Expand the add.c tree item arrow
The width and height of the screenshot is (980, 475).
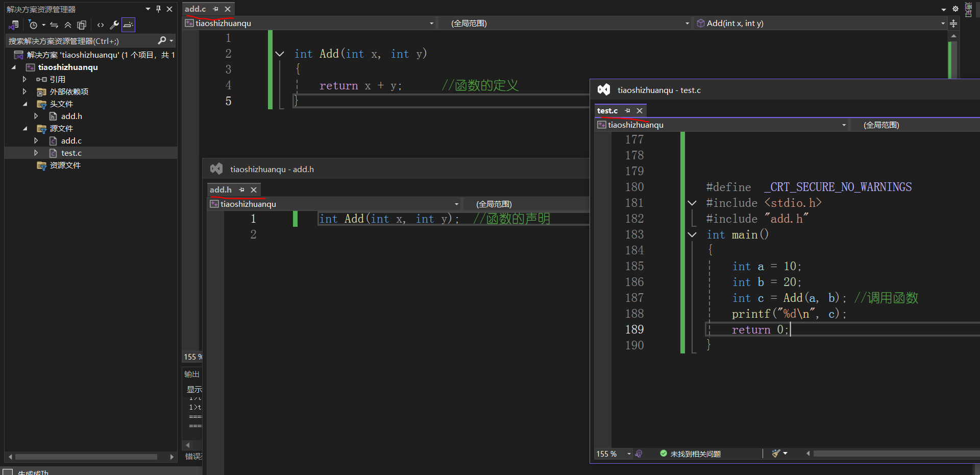click(x=36, y=140)
